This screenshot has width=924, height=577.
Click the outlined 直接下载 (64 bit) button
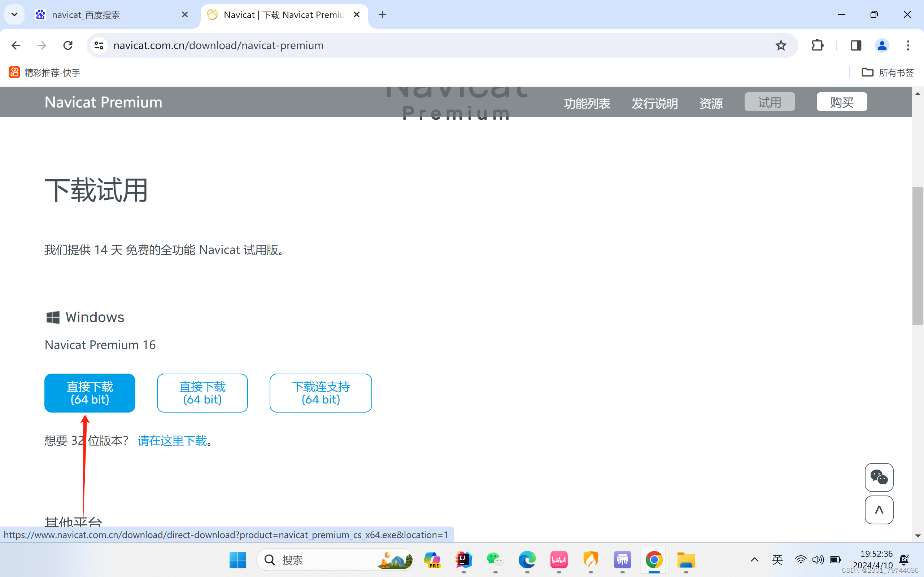[202, 393]
